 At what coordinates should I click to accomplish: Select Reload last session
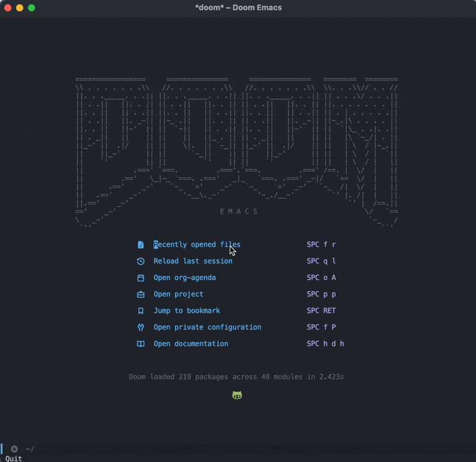[193, 261]
